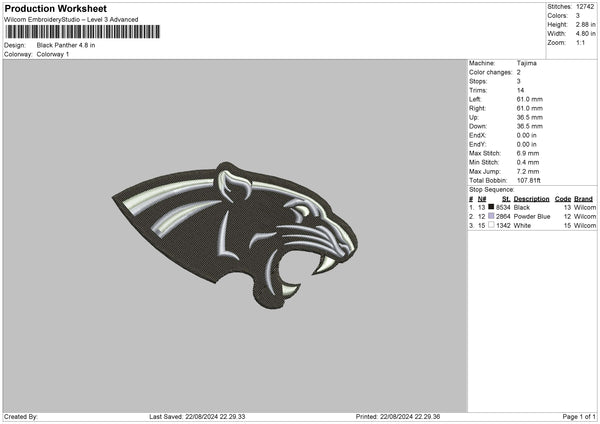Click the Max Stitch value 6.9 mm
This screenshot has width=600, height=424.
(x=528, y=153)
